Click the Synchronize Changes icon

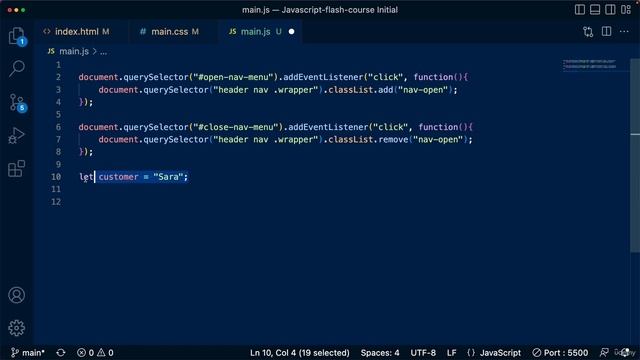coord(61,353)
